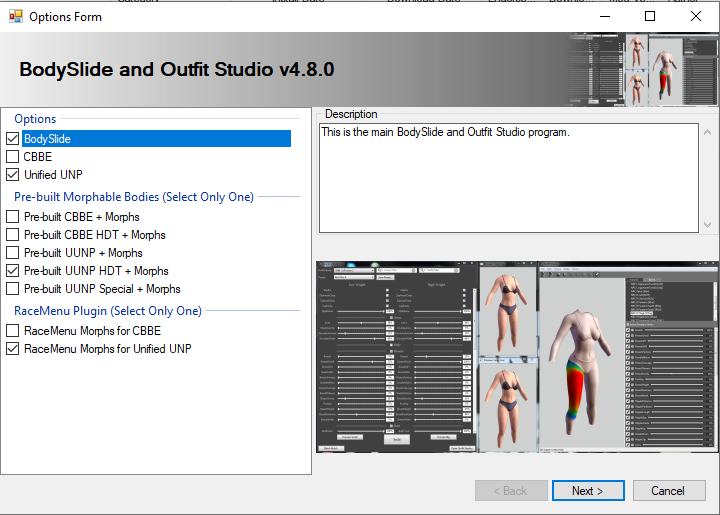Uncheck RaceMenu Morphs for Unified UNP

(x=13, y=349)
